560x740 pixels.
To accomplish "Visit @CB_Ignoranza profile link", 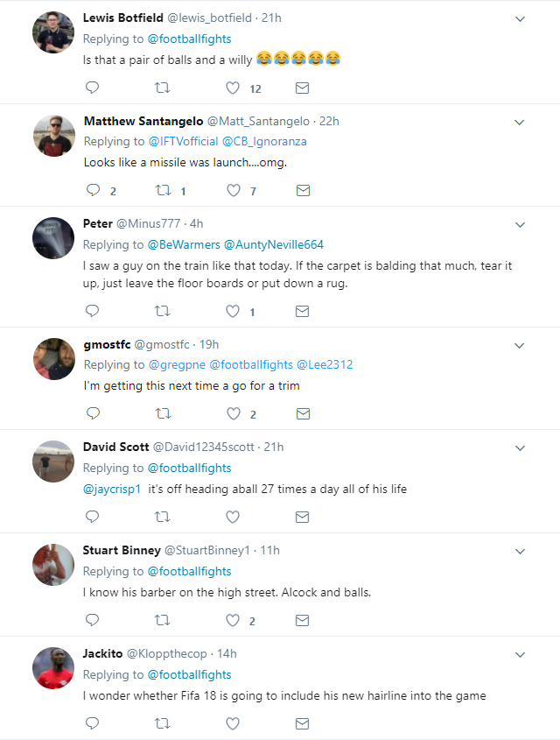I will pyautogui.click(x=264, y=141).
